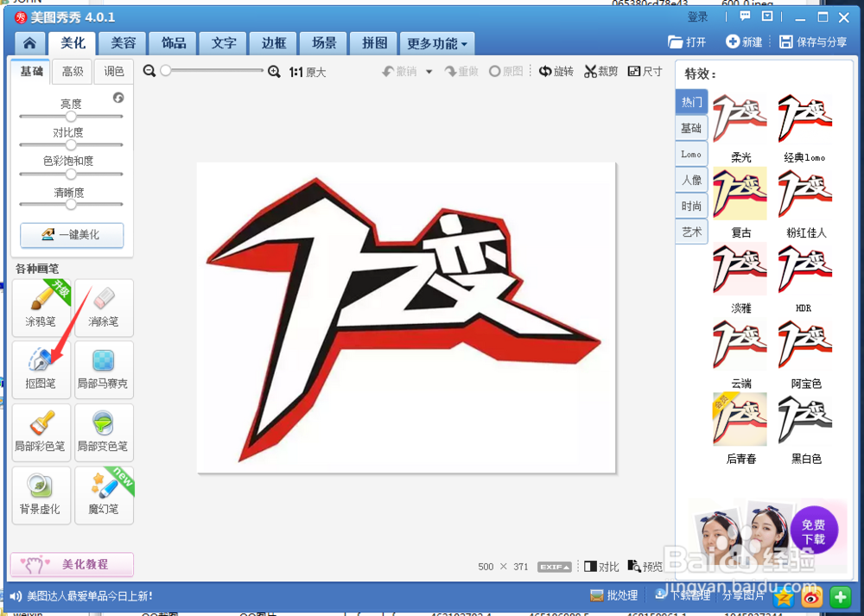Expand the 更多功能 more functions menu
This screenshot has height=616, width=864.
tap(437, 43)
